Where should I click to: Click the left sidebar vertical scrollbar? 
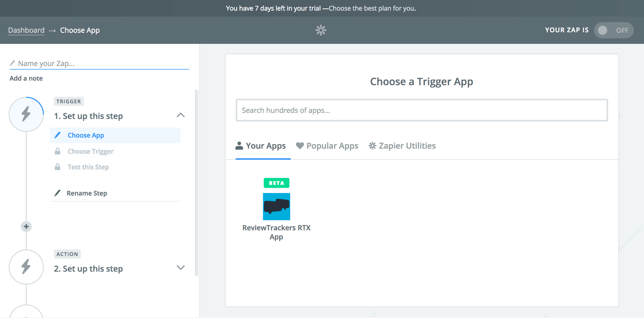196,183
